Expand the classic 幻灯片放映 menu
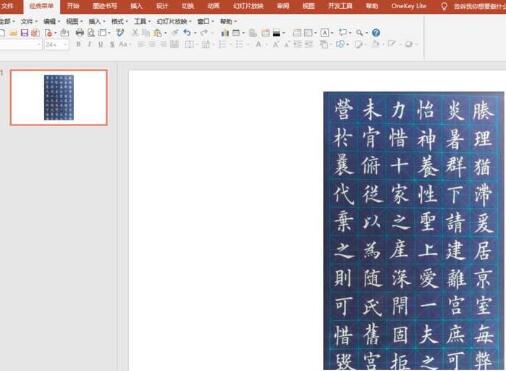 [x=174, y=22]
